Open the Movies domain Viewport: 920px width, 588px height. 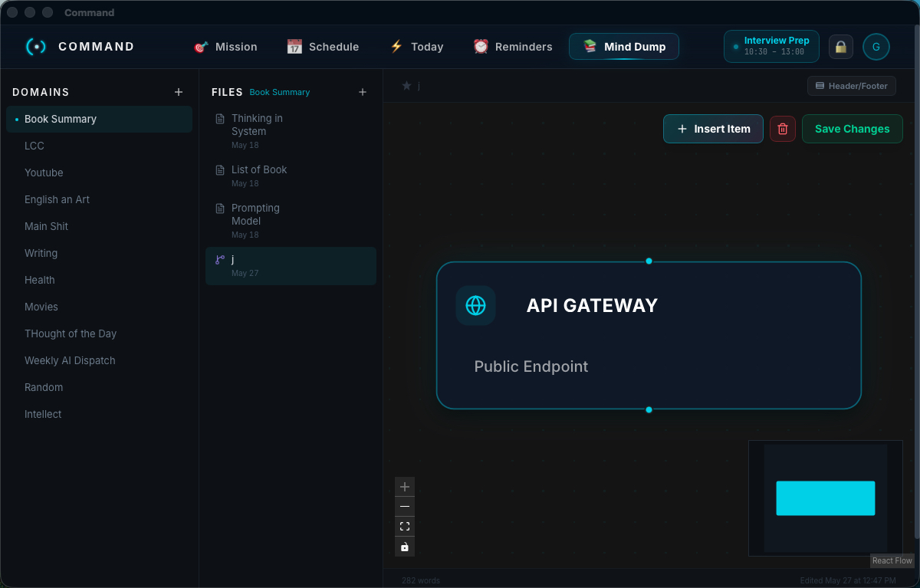click(x=99, y=307)
